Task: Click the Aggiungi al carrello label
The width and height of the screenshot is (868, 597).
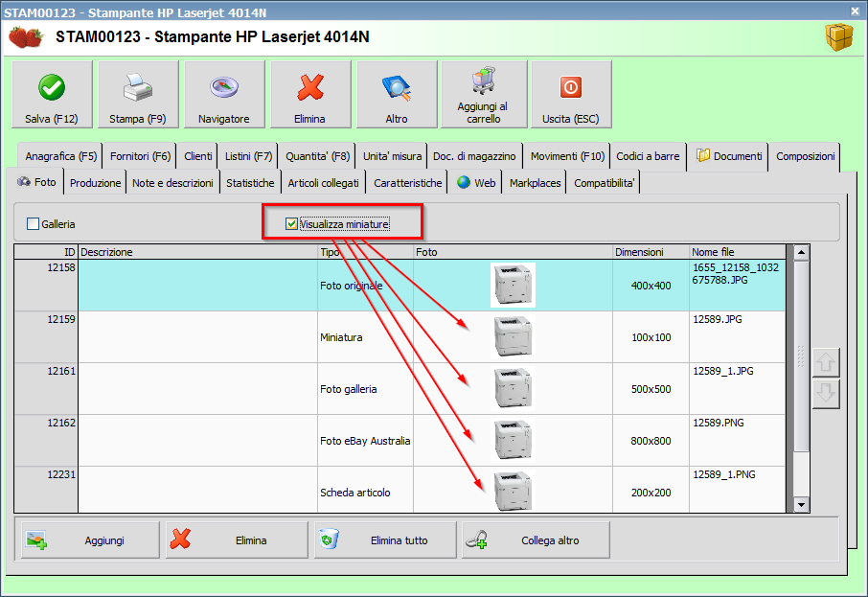Action: click(x=483, y=112)
